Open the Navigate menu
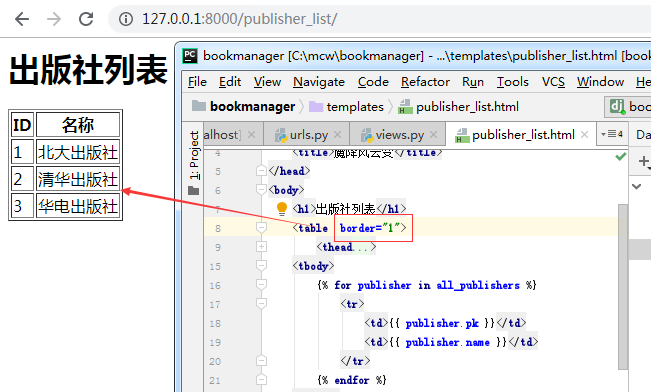This screenshot has height=392, width=651. pos(319,82)
